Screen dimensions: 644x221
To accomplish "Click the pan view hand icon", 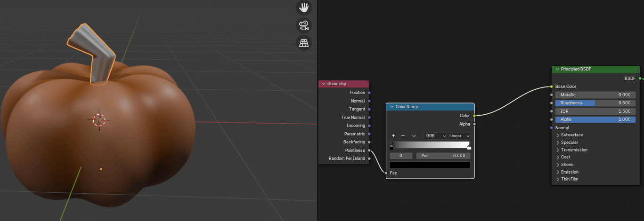I will point(304,8).
